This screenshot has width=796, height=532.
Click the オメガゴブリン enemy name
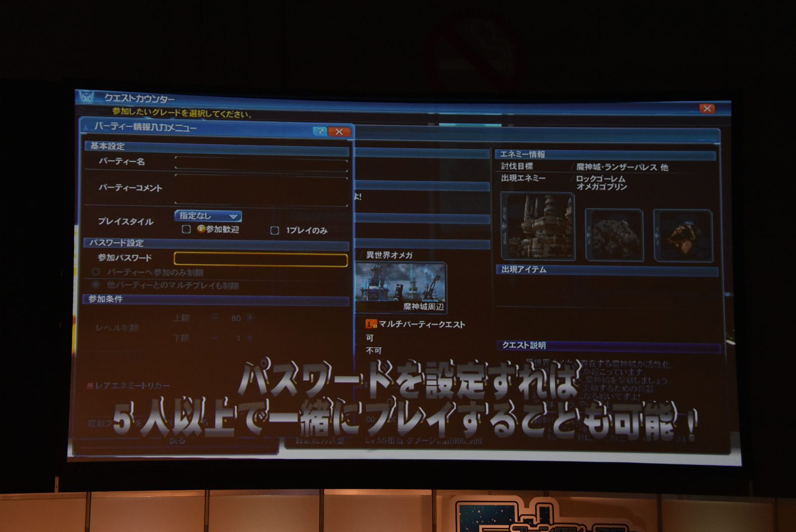pos(601,187)
